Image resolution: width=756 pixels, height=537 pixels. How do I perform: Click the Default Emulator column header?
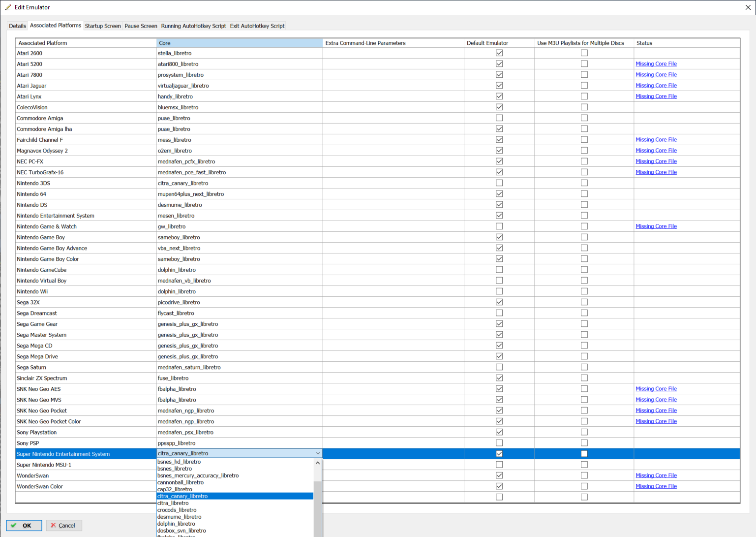[499, 43]
